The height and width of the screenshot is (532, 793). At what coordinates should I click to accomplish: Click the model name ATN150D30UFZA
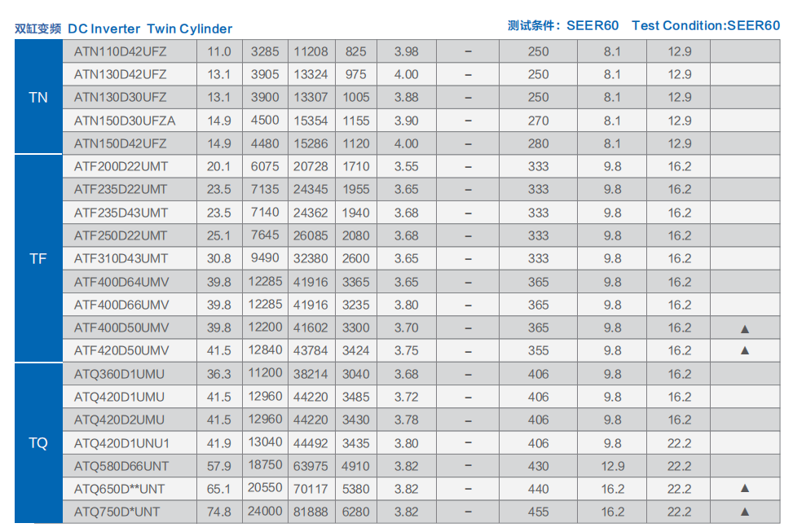125,121
